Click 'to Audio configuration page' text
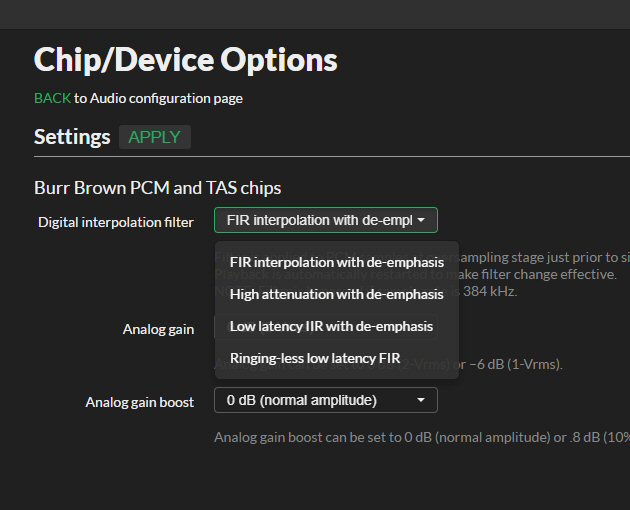630x510 pixels. point(158,98)
